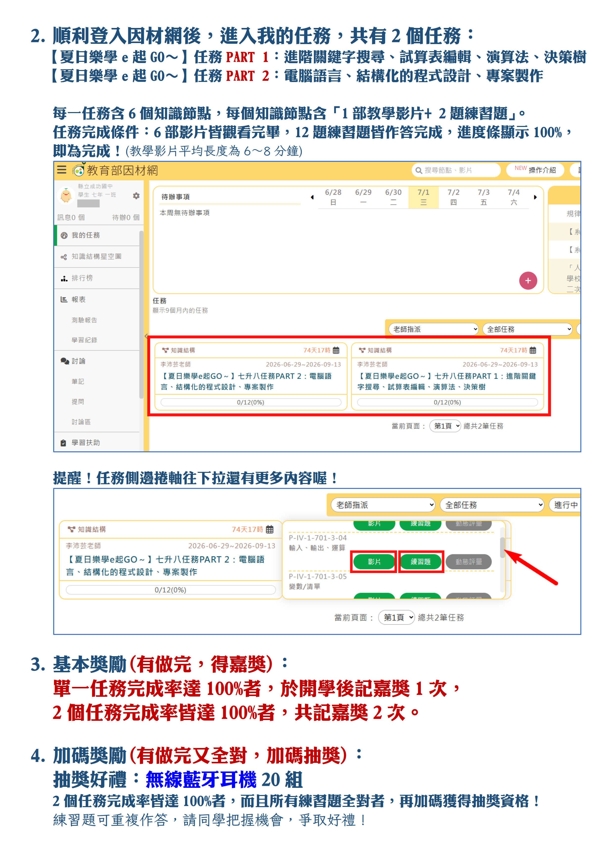Open the profile settings gear icon
Screen dimensions: 614x868
pyautogui.click(x=136, y=196)
